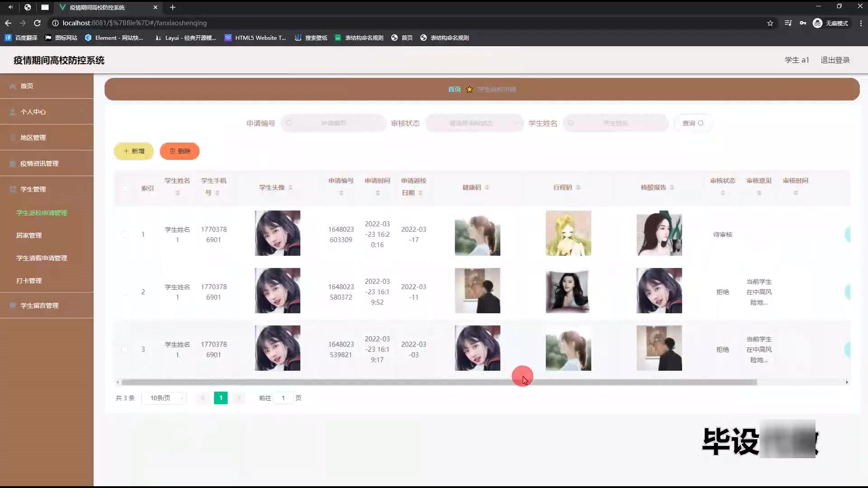Expand 疫情资讯管理 sidebar menu
Image resolution: width=868 pixels, height=488 pixels.
click(x=47, y=163)
